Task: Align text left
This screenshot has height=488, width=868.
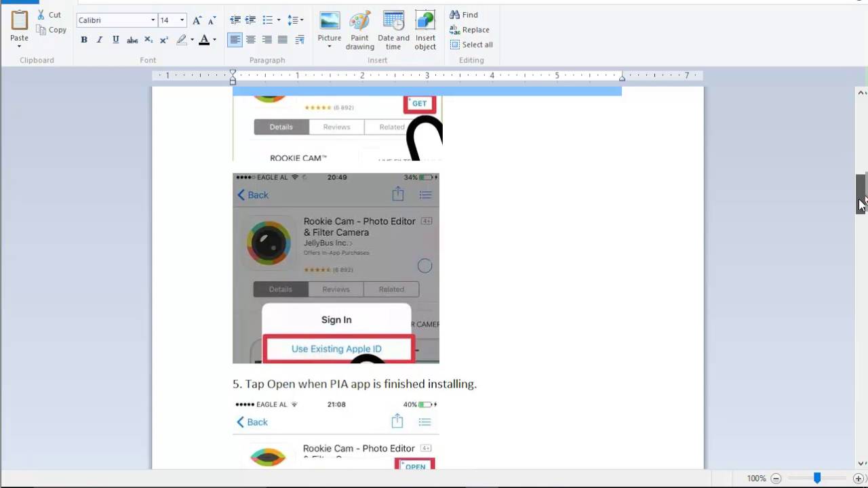Action: coord(235,40)
